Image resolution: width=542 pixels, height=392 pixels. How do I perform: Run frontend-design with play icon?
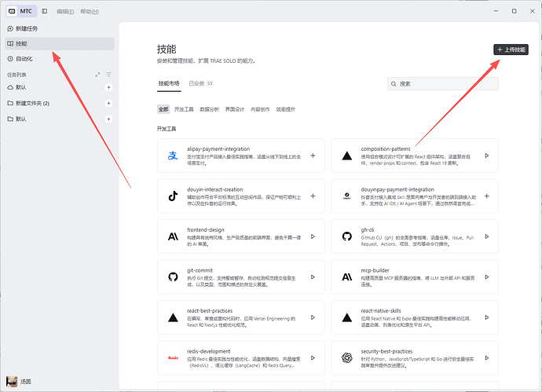pos(313,236)
